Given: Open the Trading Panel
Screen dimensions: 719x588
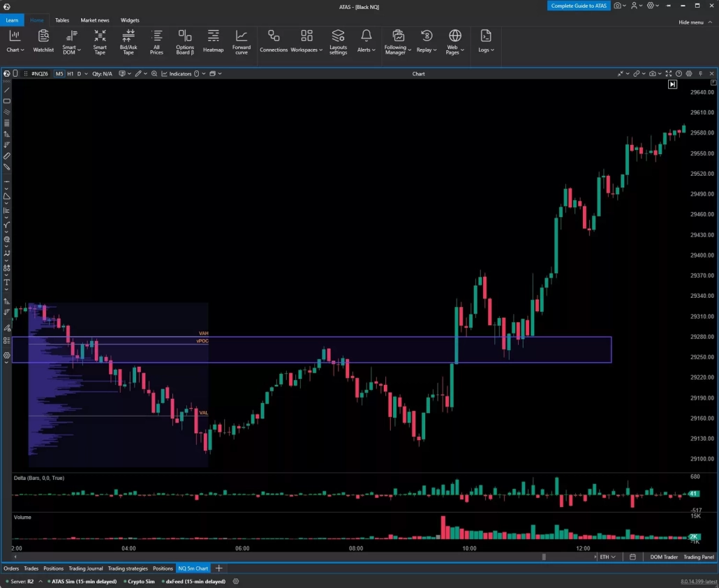Looking at the screenshot, I should pos(699,557).
